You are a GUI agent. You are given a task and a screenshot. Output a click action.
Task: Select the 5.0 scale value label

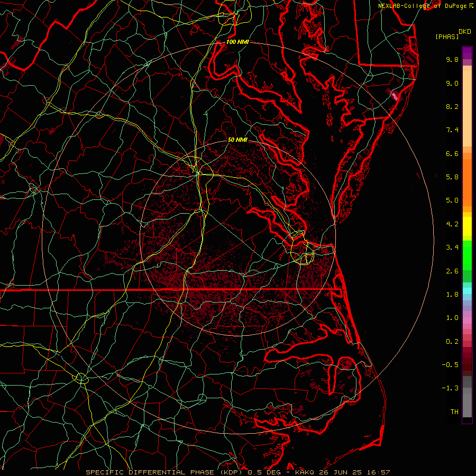pyautogui.click(x=452, y=200)
